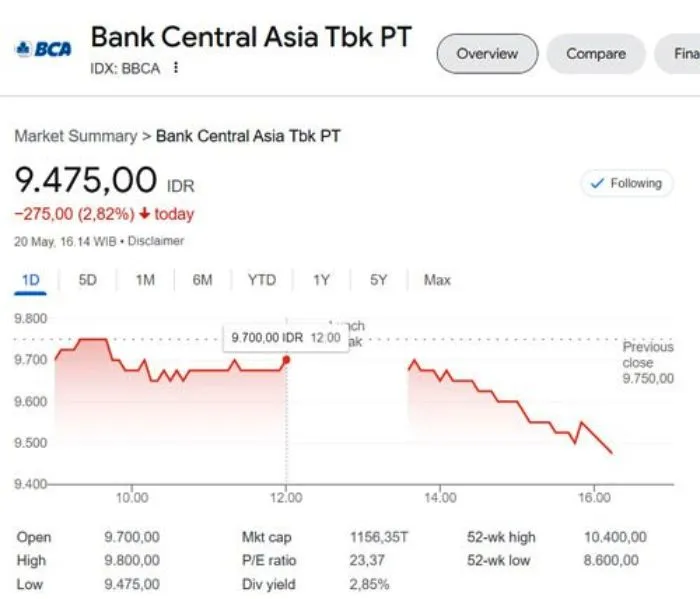Click the red 12:00 chart data point

tap(287, 359)
